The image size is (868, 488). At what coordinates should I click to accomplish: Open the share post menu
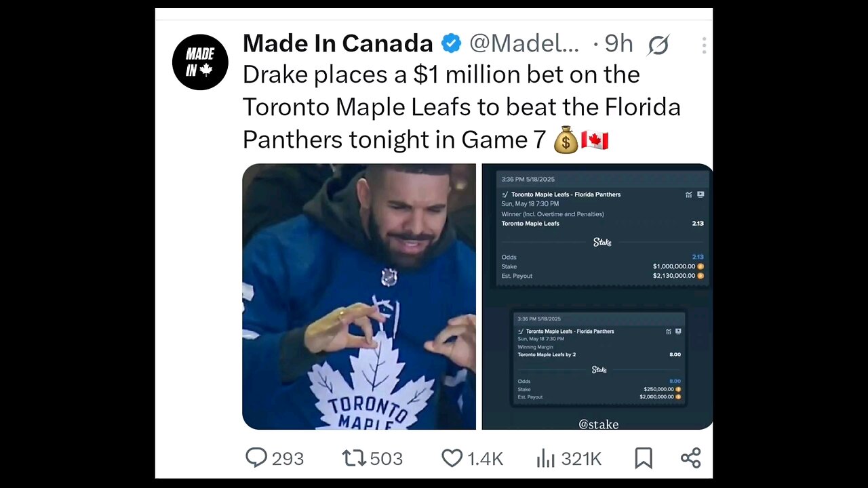[x=690, y=458]
